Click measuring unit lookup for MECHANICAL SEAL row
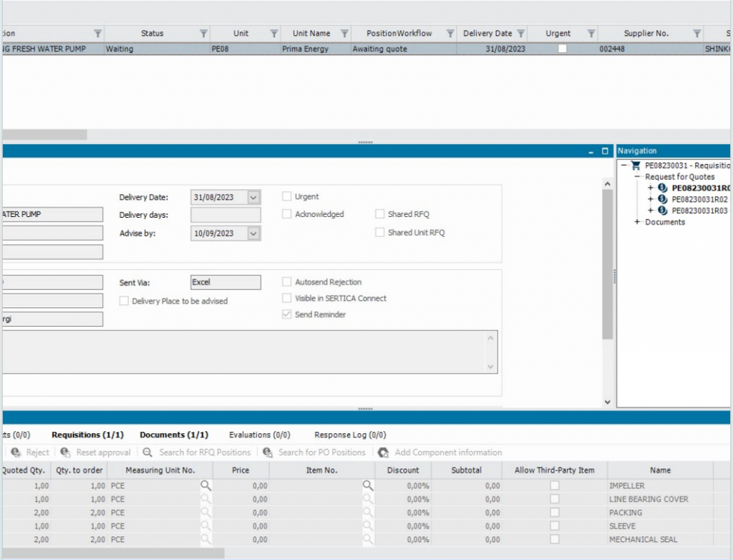Viewport: 733px width, 560px height. (205, 539)
